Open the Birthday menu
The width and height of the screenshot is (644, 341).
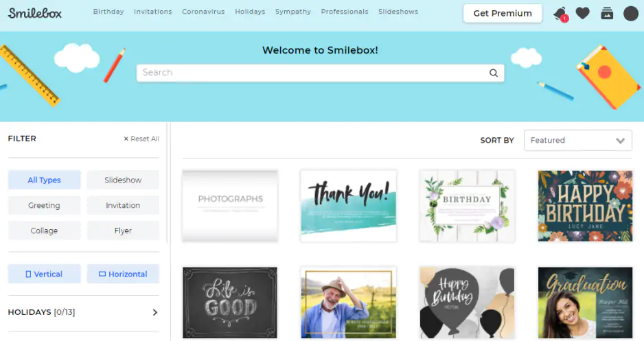click(108, 12)
